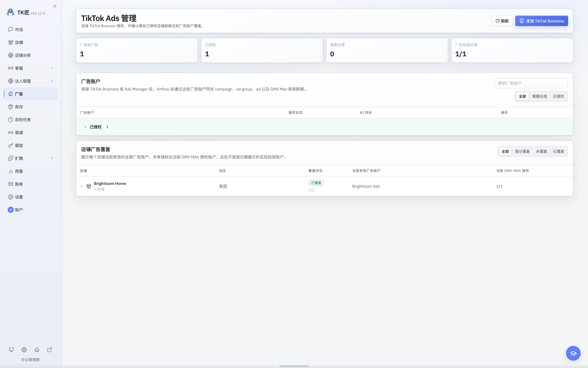This screenshot has width=588, height=368.
Task: Click the 达人联盟 globe icon
Action: coord(11,81)
